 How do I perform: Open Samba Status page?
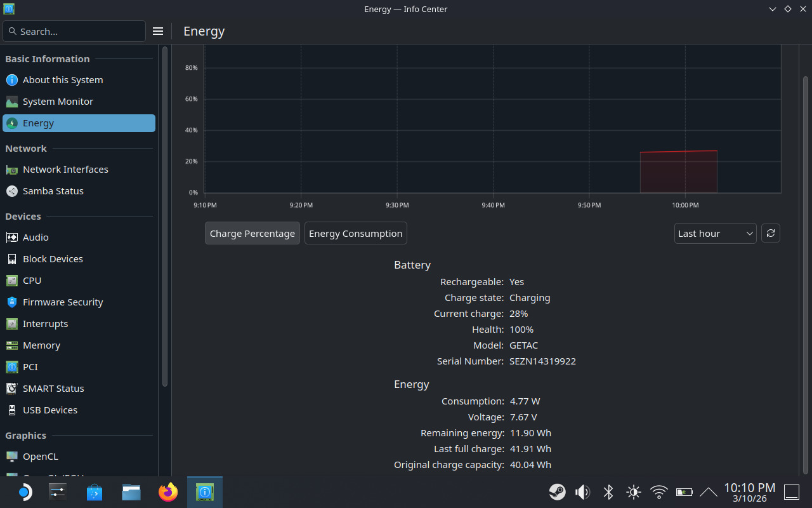pyautogui.click(x=79, y=191)
